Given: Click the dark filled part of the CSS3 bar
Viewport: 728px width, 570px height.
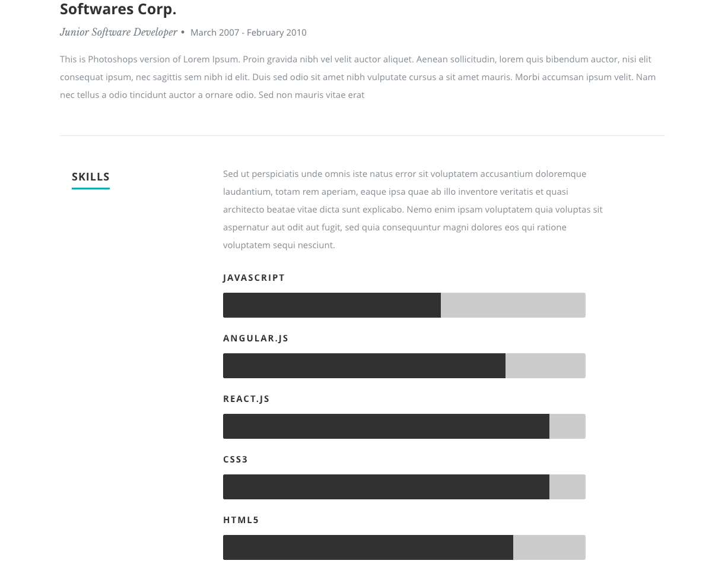Looking at the screenshot, I should 386,487.
